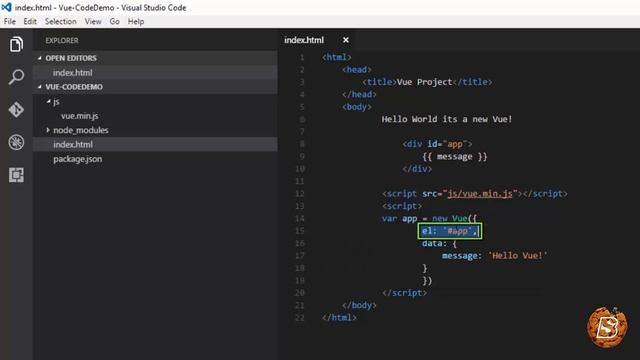Open the Selection menu

(60, 21)
